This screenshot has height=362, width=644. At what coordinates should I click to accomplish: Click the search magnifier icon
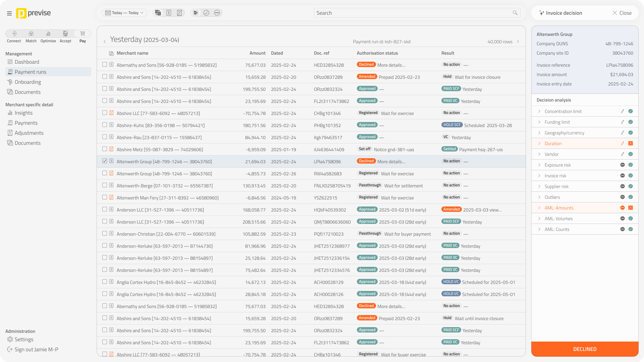pos(515,13)
